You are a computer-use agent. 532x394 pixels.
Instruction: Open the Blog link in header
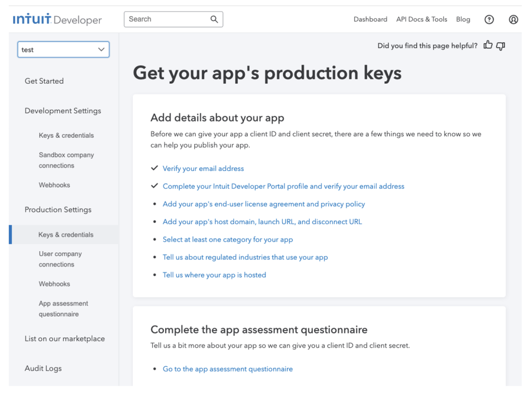click(463, 19)
